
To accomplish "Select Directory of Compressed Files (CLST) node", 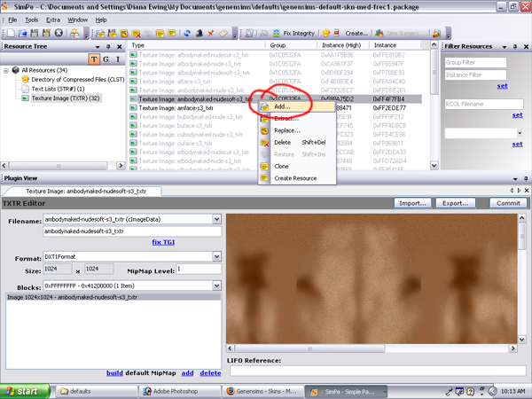I will coord(78,80).
